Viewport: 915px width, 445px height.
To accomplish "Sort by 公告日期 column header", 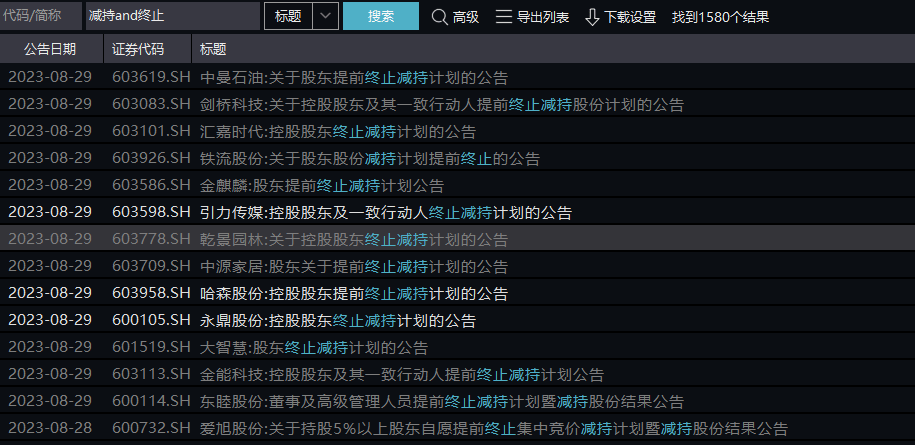I will (x=50, y=49).
